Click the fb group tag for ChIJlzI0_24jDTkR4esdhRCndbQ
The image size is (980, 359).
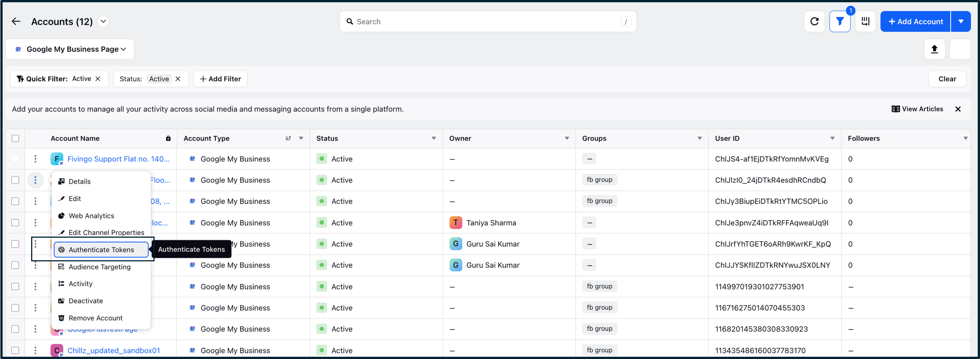599,180
